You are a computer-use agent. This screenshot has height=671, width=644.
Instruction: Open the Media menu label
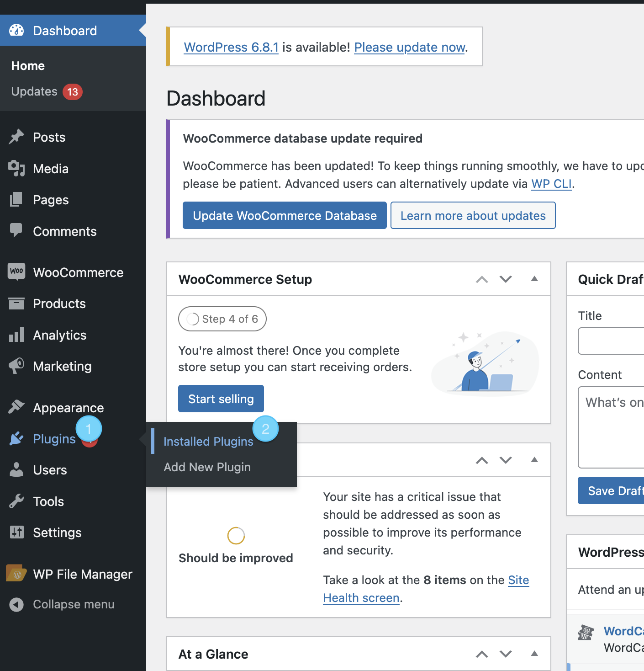[51, 169]
